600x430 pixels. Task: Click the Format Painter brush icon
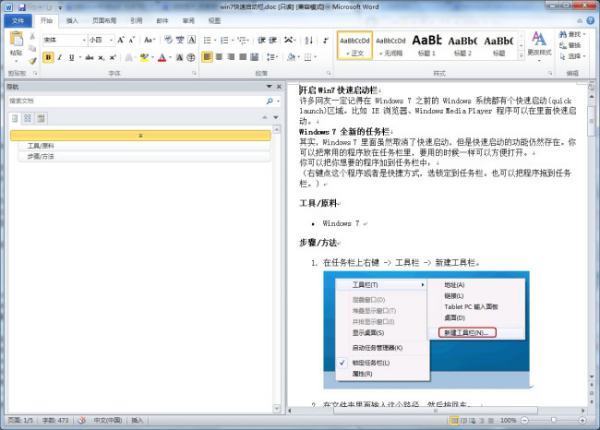[33, 60]
